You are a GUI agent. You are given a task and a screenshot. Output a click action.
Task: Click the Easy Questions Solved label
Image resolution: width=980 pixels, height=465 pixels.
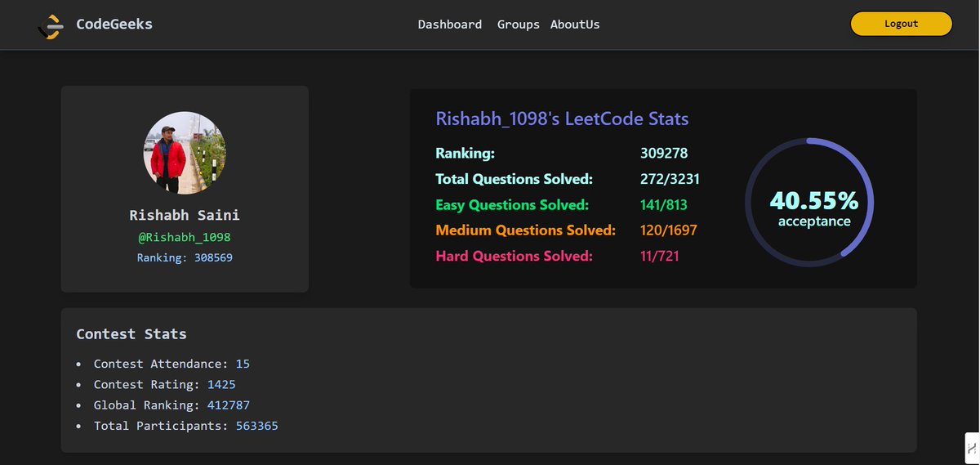coord(512,205)
